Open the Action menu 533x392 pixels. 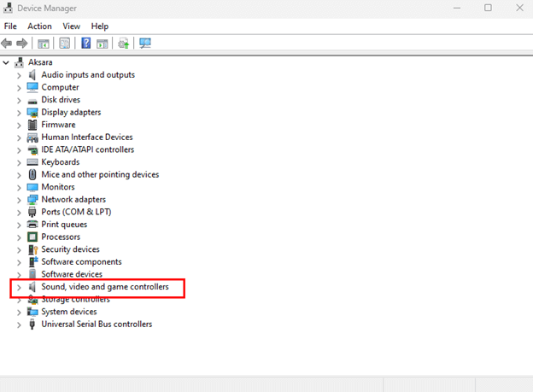point(39,26)
